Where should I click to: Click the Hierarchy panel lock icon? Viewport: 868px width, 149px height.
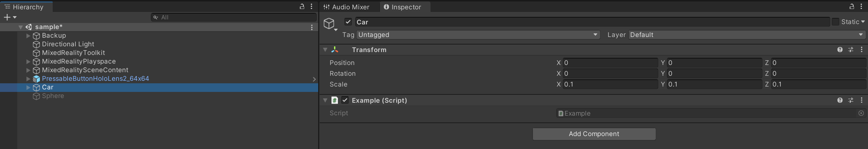[x=302, y=6]
